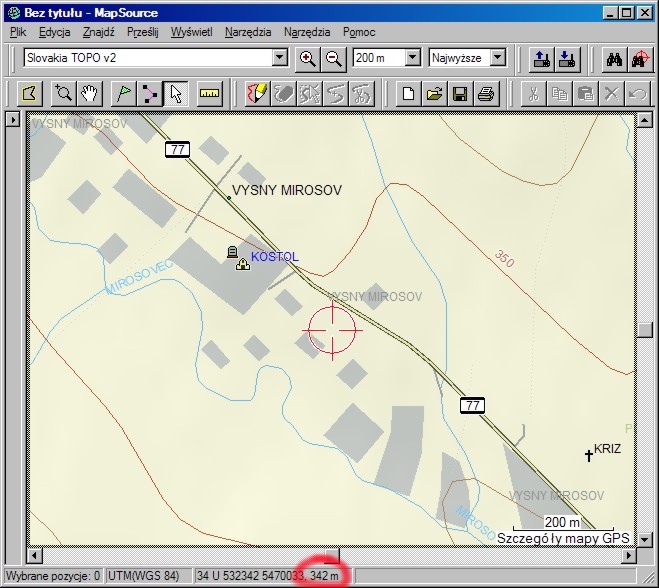Open the 200 m zoom scale dropdown
The image size is (659, 588).
click(x=413, y=57)
